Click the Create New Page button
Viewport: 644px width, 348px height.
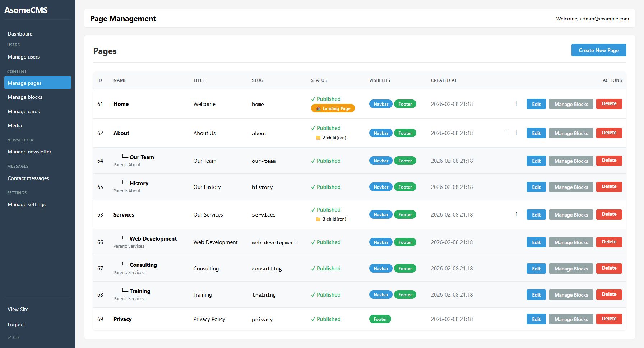point(598,50)
